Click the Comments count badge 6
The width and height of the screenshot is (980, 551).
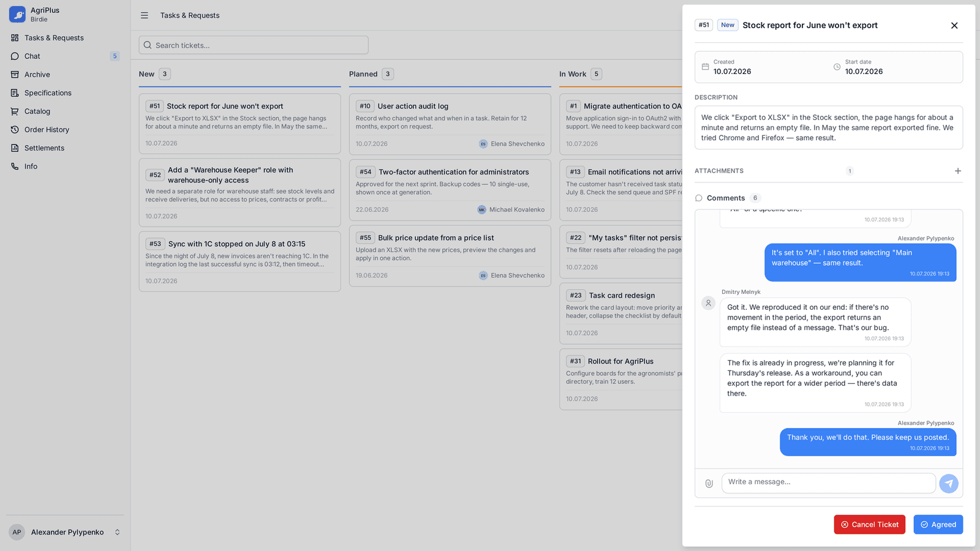(755, 198)
